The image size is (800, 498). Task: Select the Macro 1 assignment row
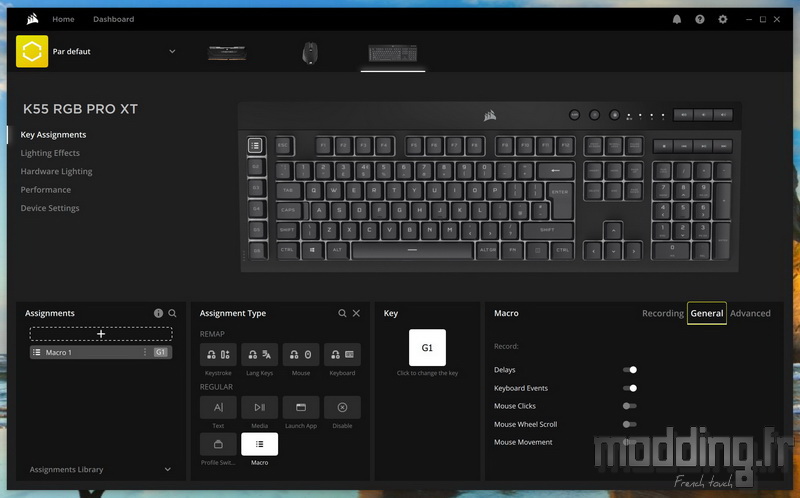(101, 352)
